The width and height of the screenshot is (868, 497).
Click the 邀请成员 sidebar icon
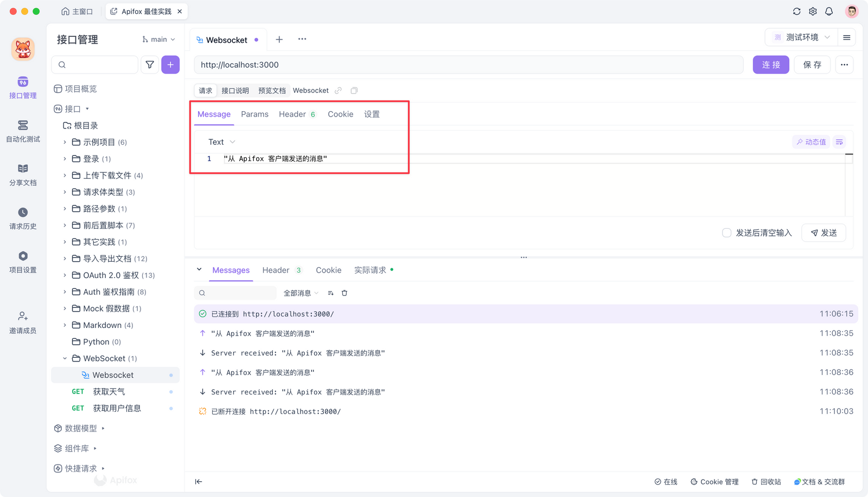click(22, 321)
